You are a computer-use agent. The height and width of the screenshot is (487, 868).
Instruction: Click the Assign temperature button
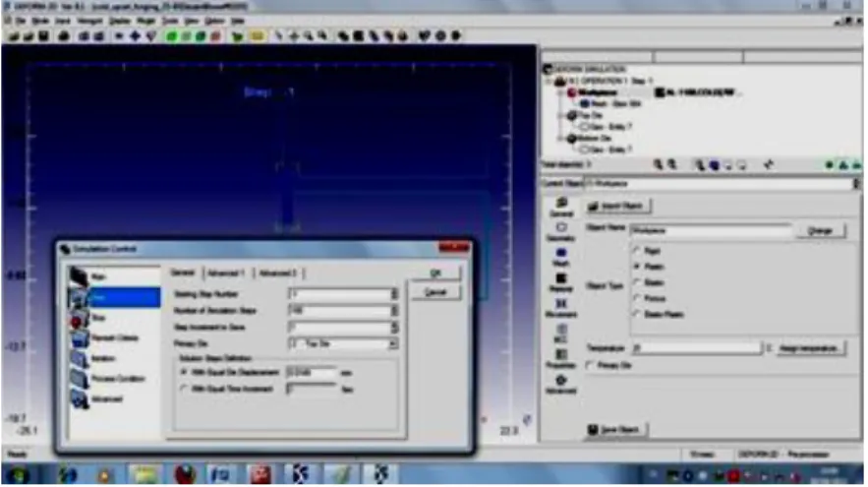point(810,348)
